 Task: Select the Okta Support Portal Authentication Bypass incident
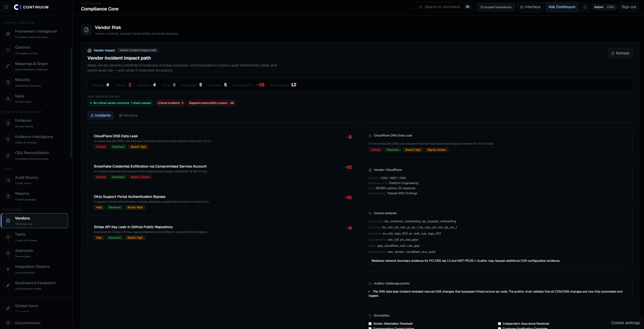pyautogui.click(x=222, y=202)
